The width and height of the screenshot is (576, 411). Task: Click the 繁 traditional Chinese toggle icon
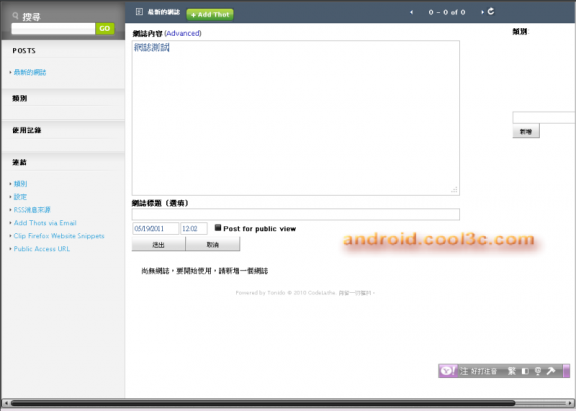pyautogui.click(x=512, y=371)
